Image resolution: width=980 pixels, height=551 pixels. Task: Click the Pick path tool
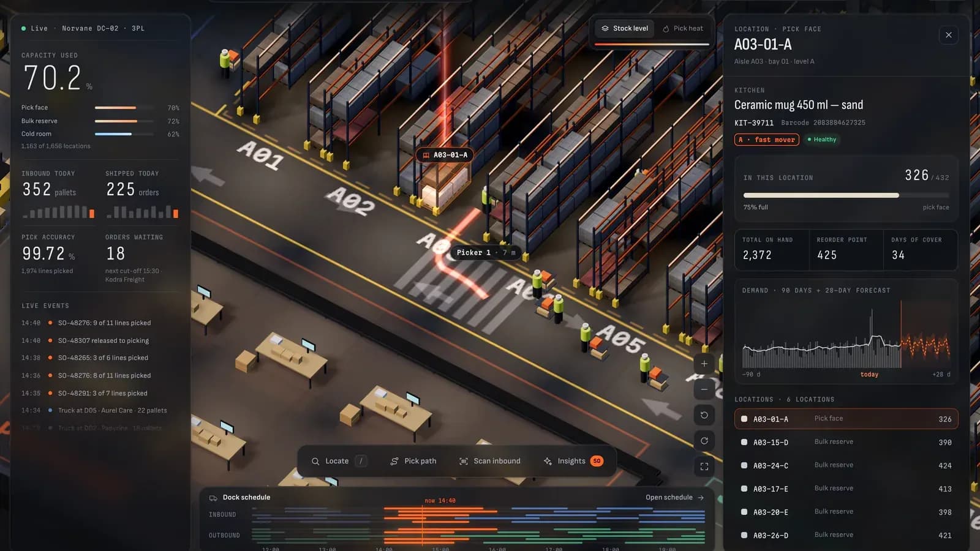(x=413, y=461)
